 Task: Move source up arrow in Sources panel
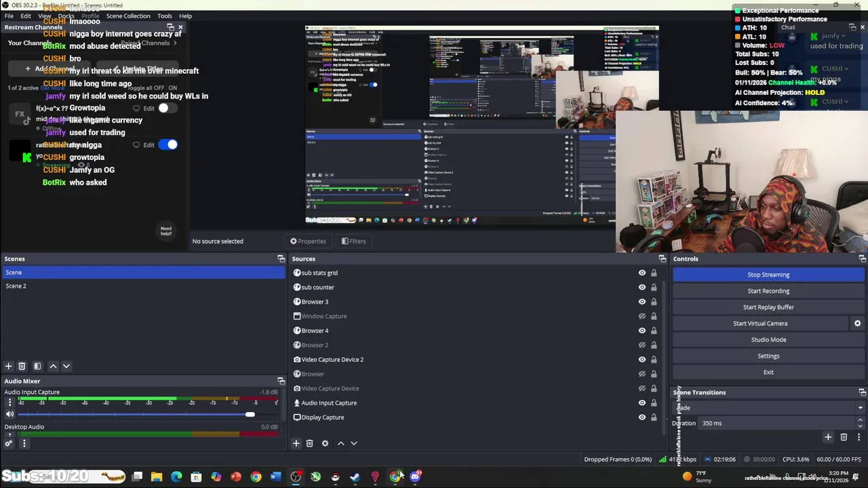340,443
